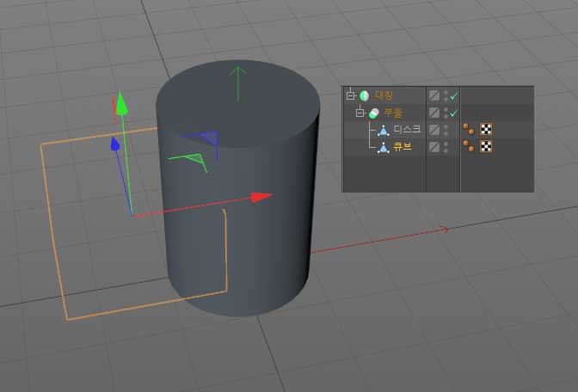The image size is (578, 392).
Task: Select the checkered UVW tag of 디스크
Action: pos(485,130)
